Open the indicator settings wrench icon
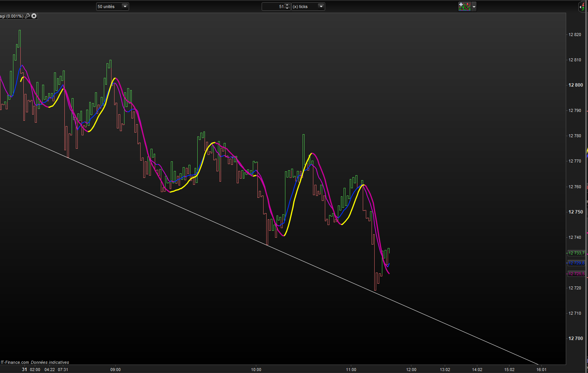588x373 pixels. [x=27, y=16]
